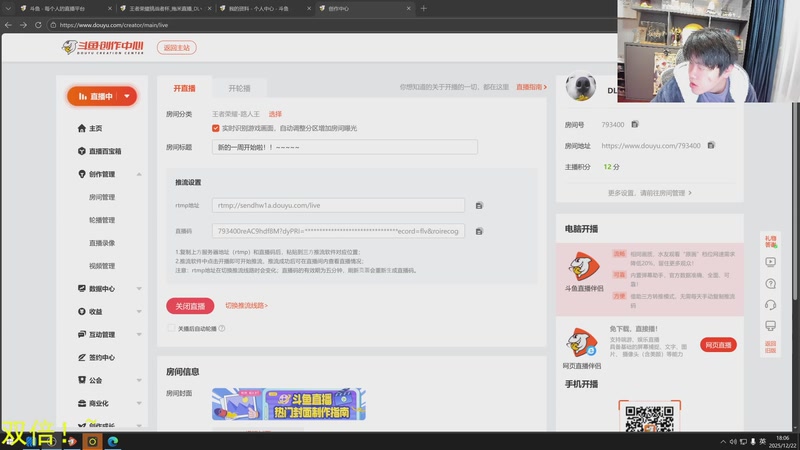The height and width of the screenshot is (450, 800).
Task: Click the browser forward arrow
Action: pos(23,24)
